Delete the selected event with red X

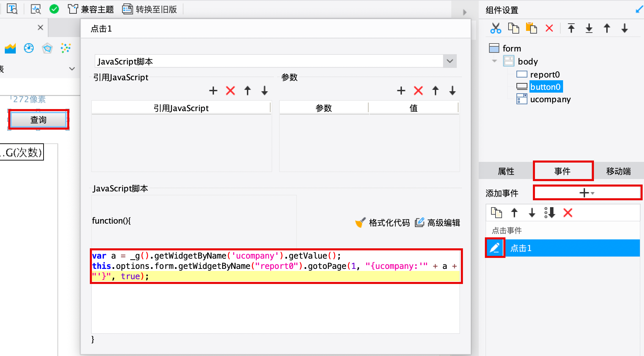coord(568,213)
